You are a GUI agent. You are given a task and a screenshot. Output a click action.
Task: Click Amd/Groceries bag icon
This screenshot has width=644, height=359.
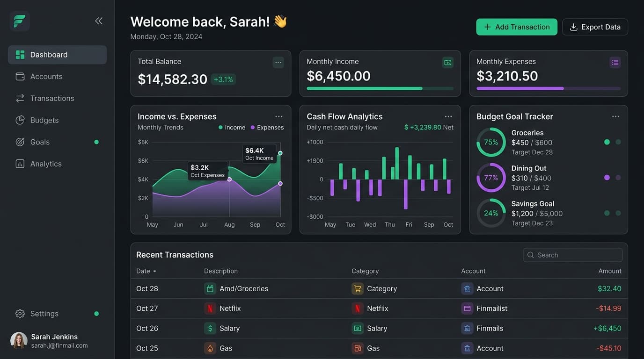210,288
